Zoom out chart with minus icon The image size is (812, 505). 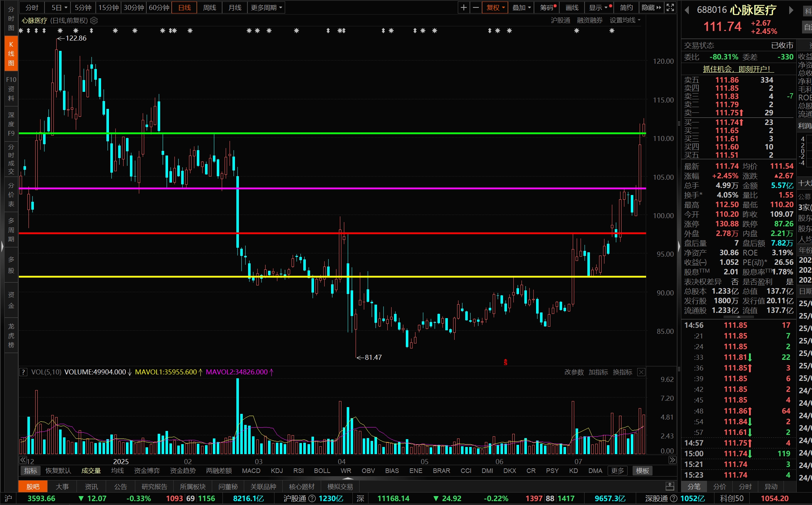(x=476, y=7)
